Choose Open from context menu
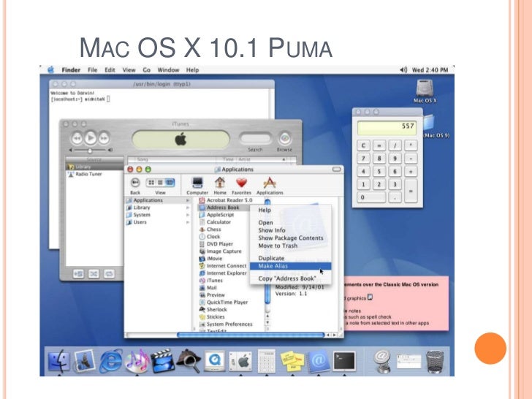This screenshot has height=399, width=532. click(x=290, y=223)
